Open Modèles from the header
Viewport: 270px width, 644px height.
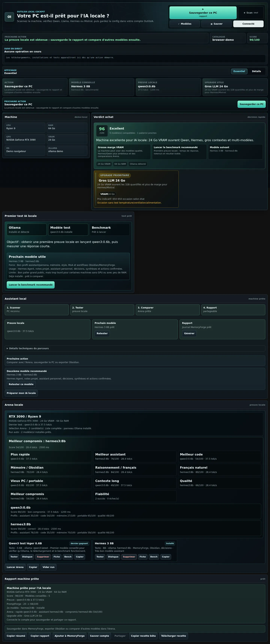tap(184, 24)
